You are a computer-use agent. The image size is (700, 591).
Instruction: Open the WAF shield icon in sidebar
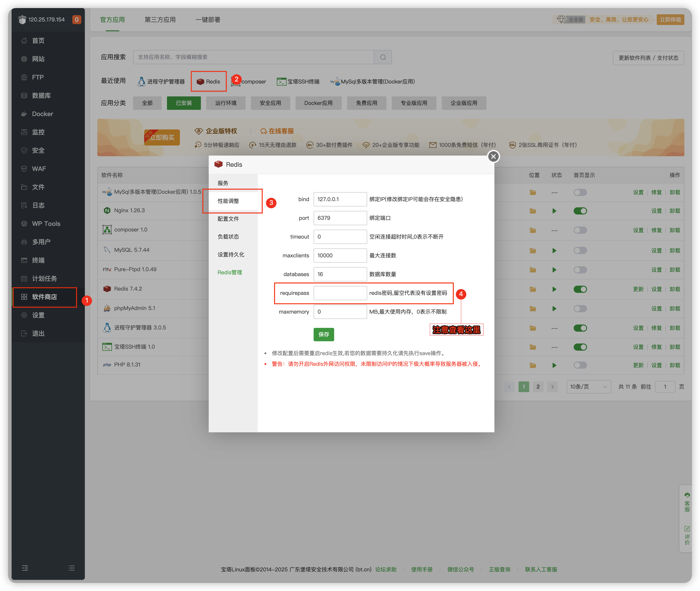[x=24, y=169]
